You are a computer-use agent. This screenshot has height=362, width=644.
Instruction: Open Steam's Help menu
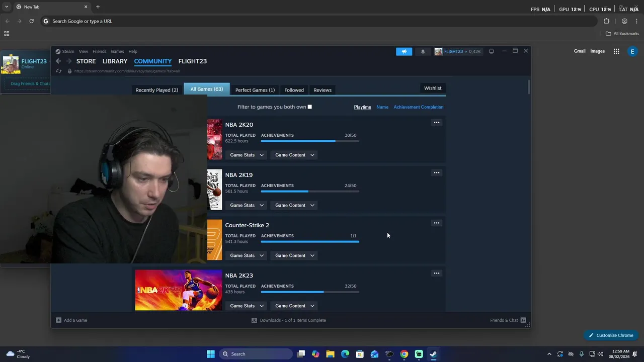133,51
